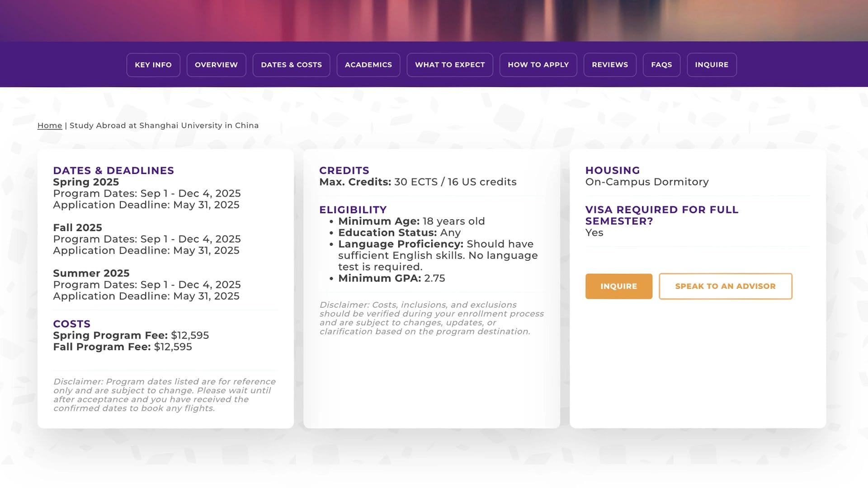Viewport: 868px width, 488px height.
Task: Go to the Overview section
Action: coord(216,65)
